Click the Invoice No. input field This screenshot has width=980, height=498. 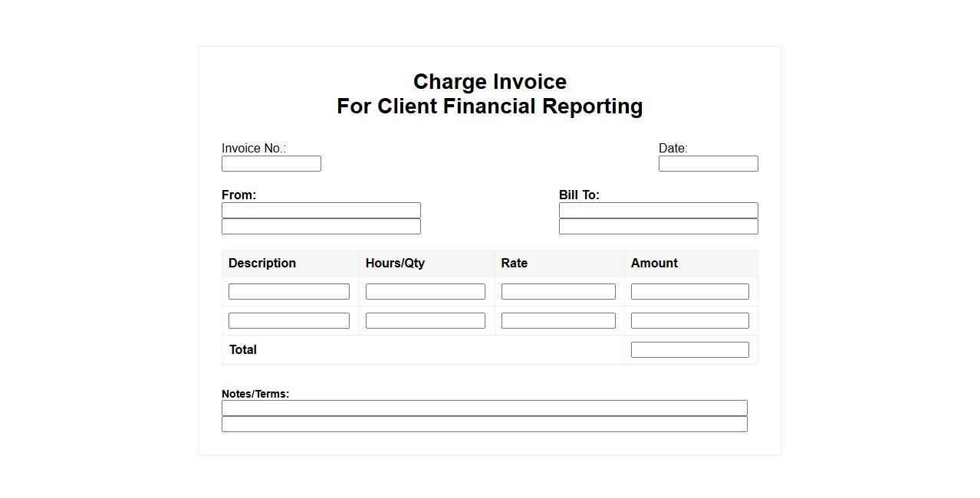coord(271,164)
